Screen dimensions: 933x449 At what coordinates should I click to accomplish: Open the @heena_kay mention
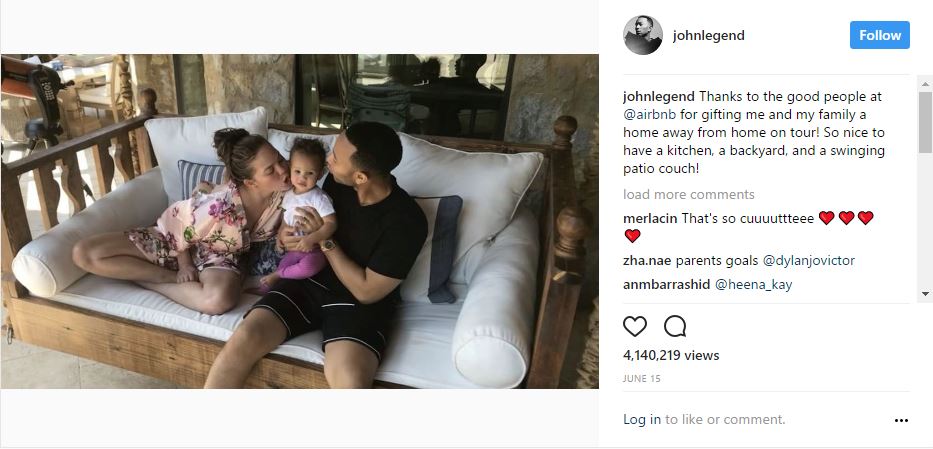click(753, 284)
